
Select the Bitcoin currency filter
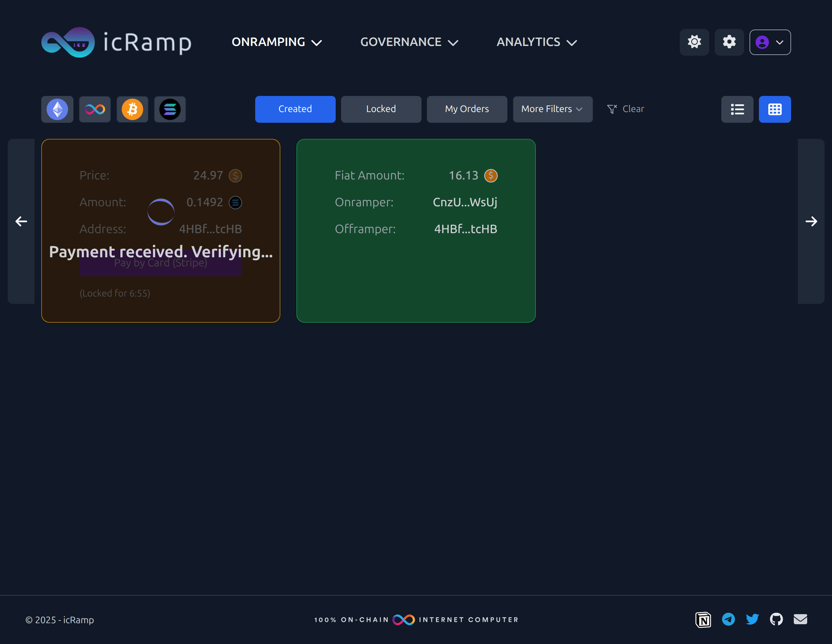[x=132, y=109]
